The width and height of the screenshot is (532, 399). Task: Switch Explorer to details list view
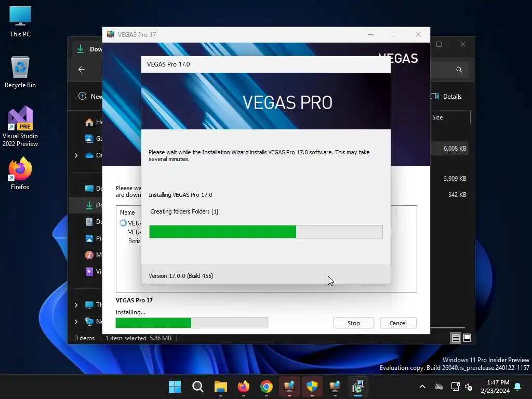pyautogui.click(x=456, y=338)
